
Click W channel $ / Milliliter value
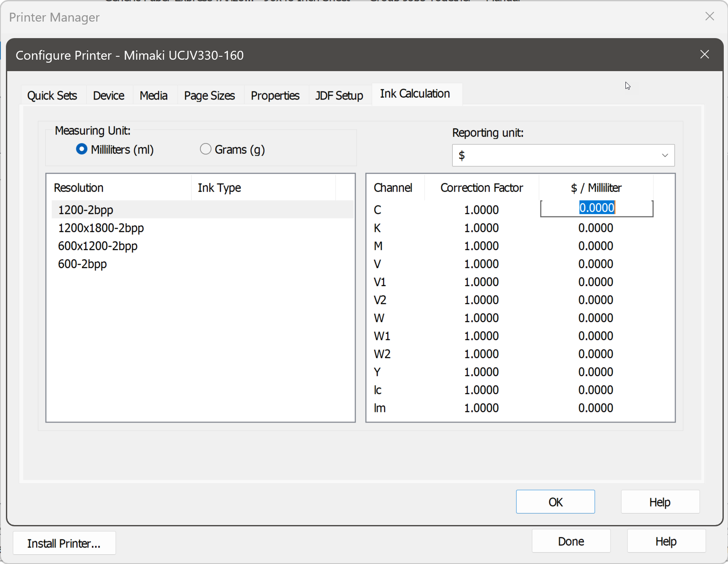(596, 318)
